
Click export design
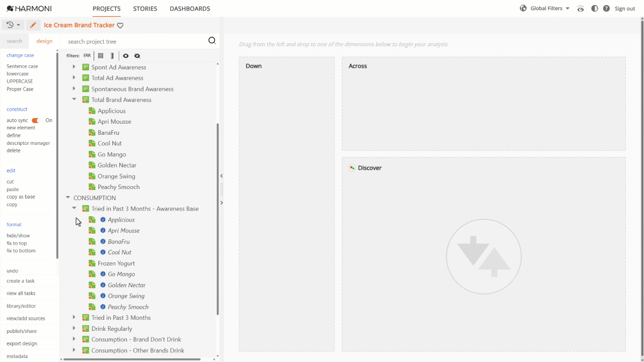click(x=22, y=343)
